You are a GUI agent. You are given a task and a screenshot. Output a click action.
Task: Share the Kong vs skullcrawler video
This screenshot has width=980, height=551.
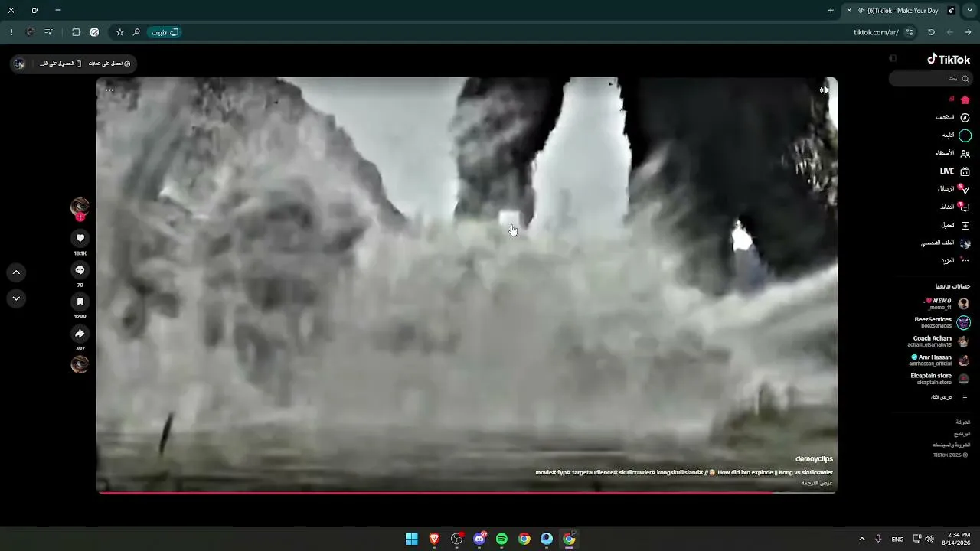point(80,334)
